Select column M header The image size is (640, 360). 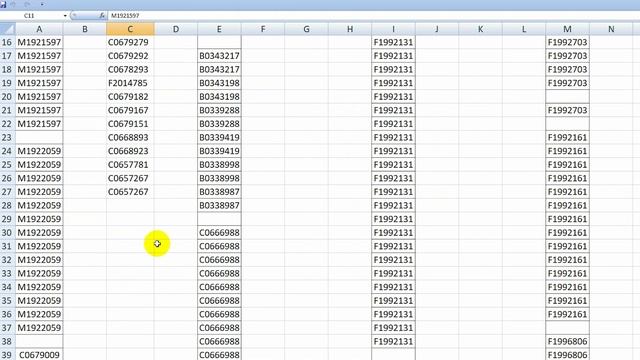[567, 29]
